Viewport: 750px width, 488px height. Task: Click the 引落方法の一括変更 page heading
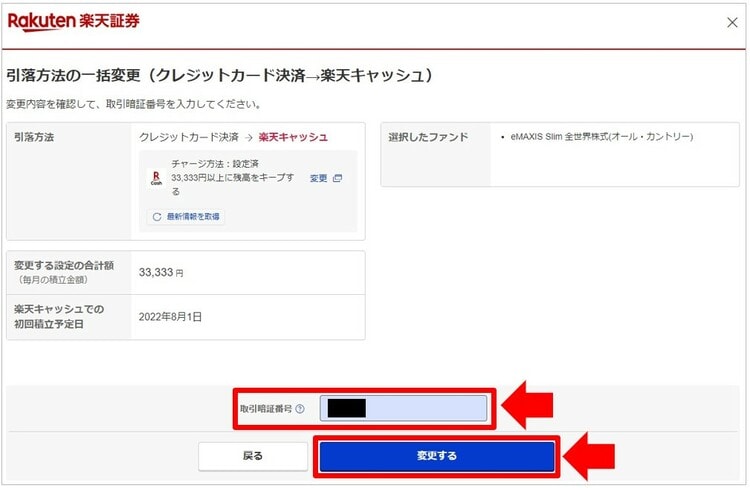point(220,75)
